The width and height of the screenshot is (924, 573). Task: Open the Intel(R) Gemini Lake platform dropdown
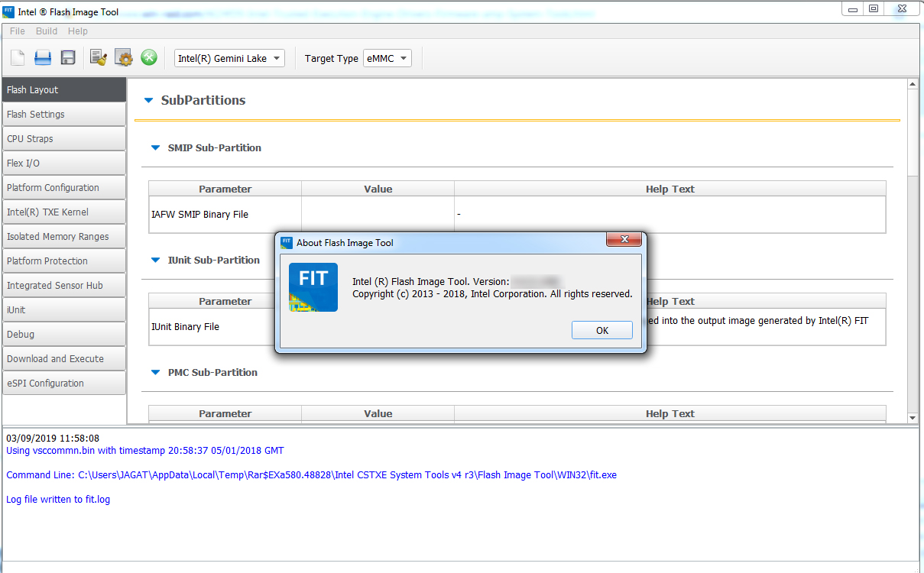point(275,57)
